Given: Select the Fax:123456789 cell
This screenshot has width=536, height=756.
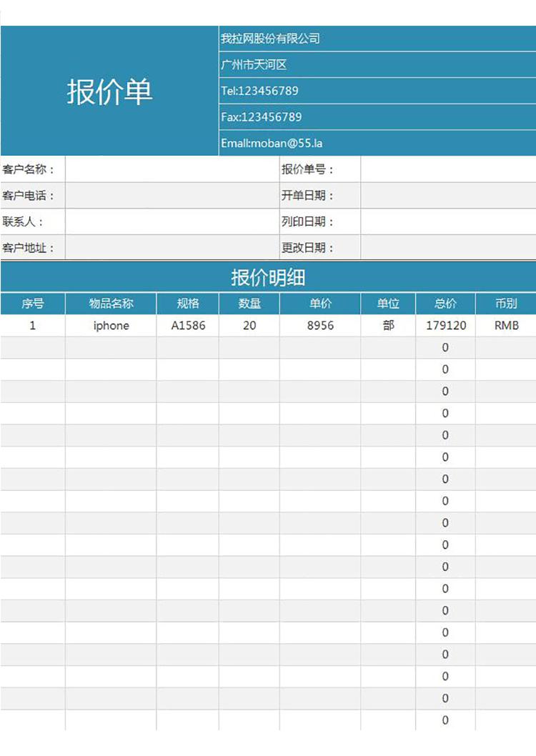Looking at the screenshot, I should 377,117.
